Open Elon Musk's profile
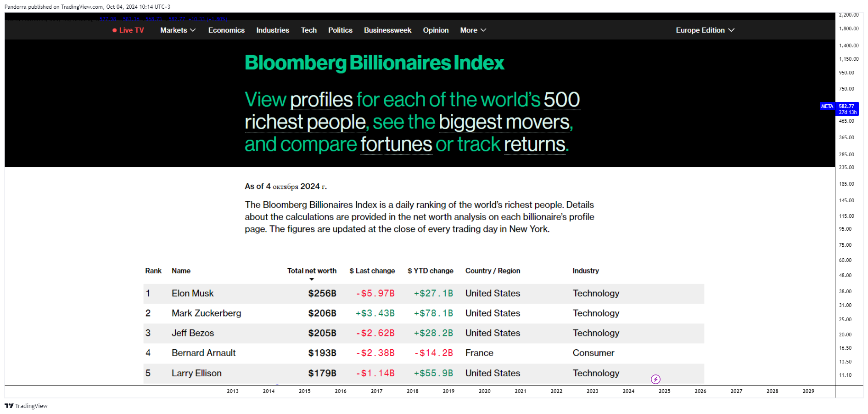 click(192, 294)
